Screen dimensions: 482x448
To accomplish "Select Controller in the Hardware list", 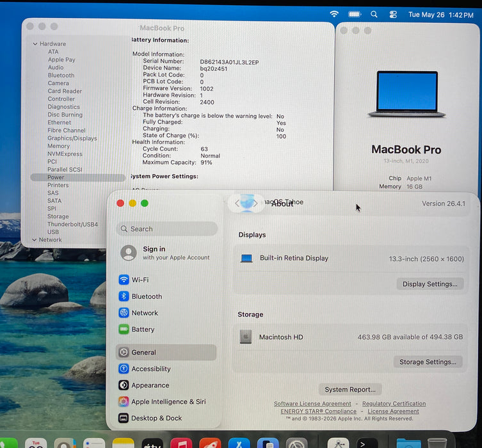I will [61, 99].
